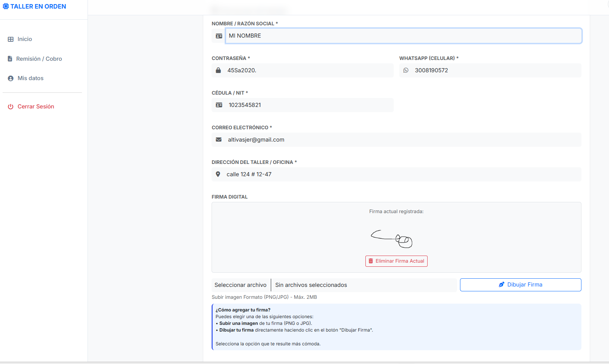Focus the Nombre / Razón Social field

(403, 36)
